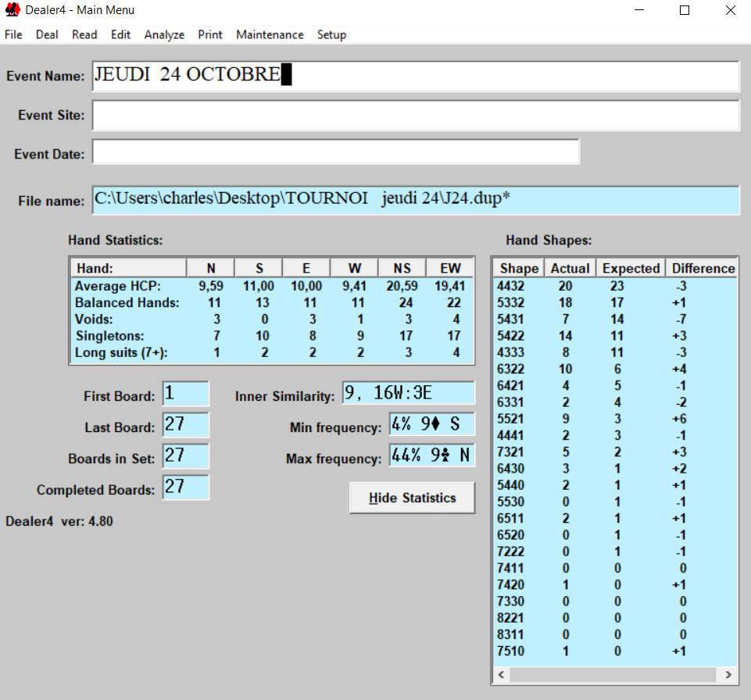Click the Actual column header
Screen dimensions: 751x700
pyautogui.click(x=570, y=268)
